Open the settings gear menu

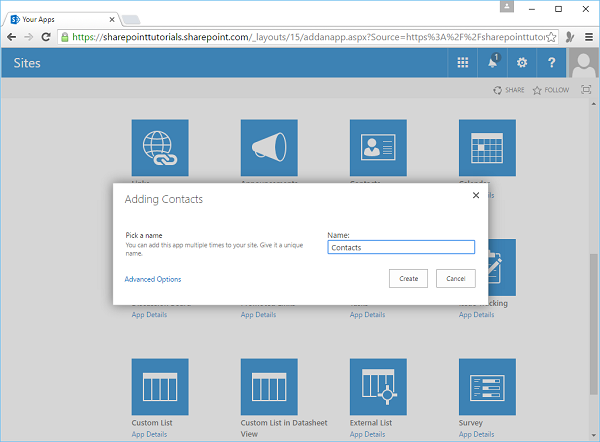pos(521,63)
